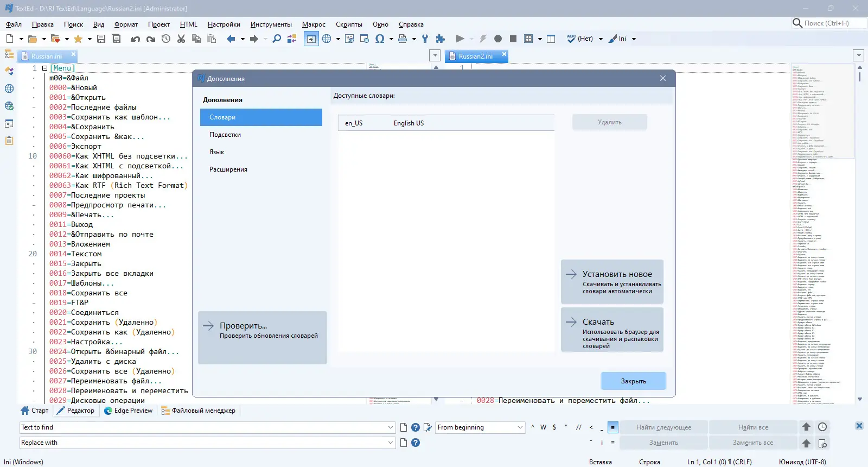
Task: Open the browser globe icon in the toolbar
Action: coord(327,39)
